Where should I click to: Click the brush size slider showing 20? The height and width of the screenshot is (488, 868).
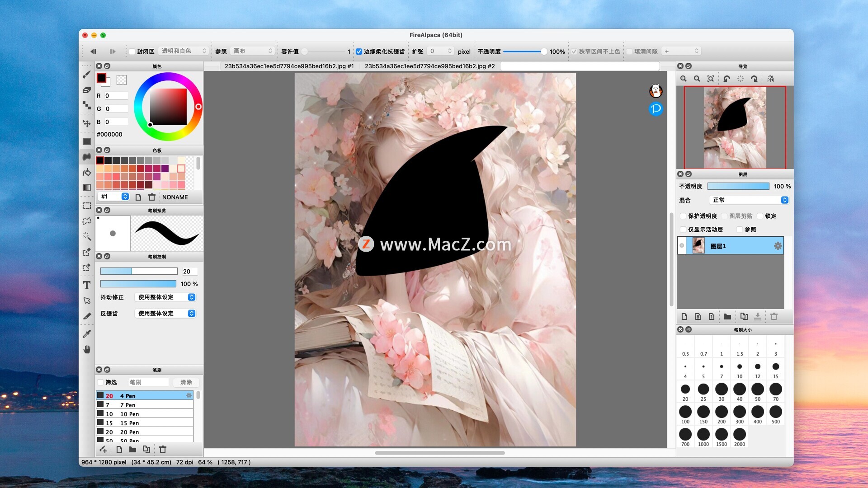pos(139,271)
